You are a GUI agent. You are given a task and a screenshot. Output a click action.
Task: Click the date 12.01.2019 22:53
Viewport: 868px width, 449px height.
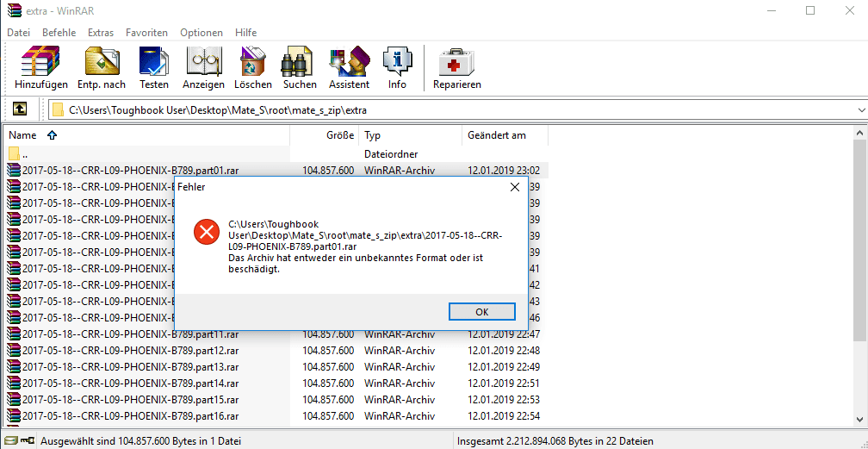point(504,400)
